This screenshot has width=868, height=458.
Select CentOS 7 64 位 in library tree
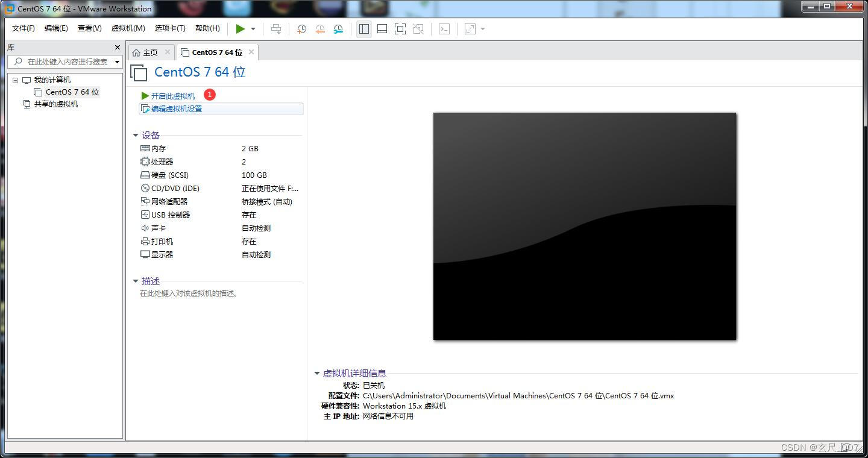click(x=72, y=92)
